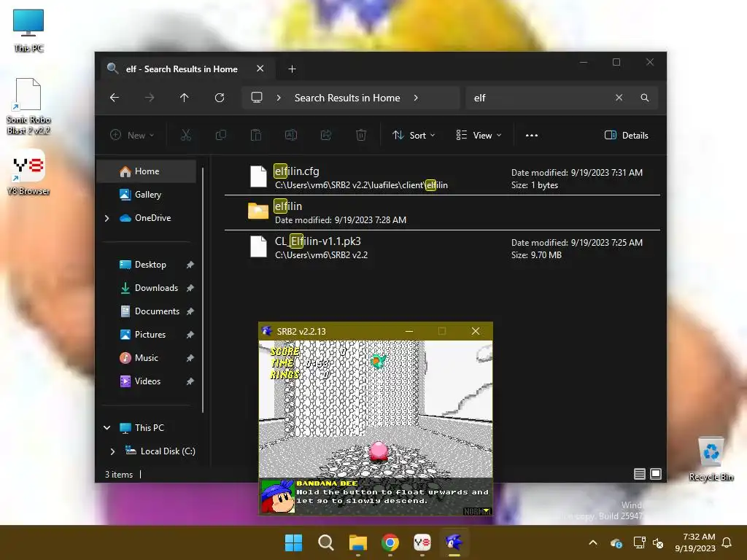Click the This PC desktop icon
Viewport: 747px width, 560px height.
point(28,31)
